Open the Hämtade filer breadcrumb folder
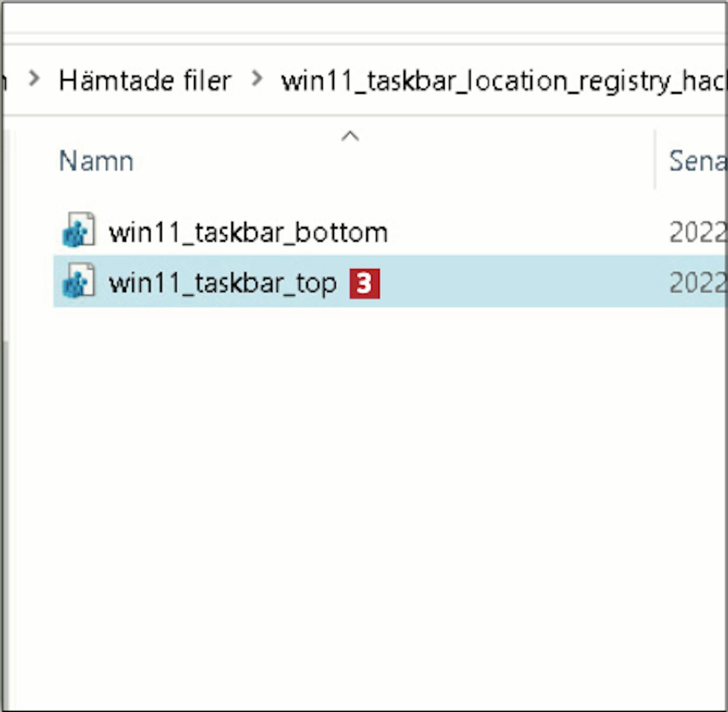Image resolution: width=728 pixels, height=712 pixels. click(x=145, y=80)
